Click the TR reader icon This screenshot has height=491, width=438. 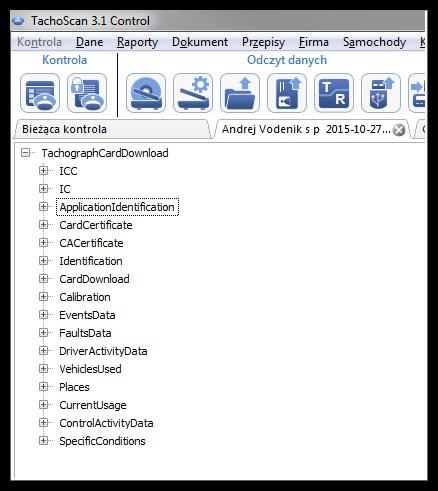click(334, 93)
